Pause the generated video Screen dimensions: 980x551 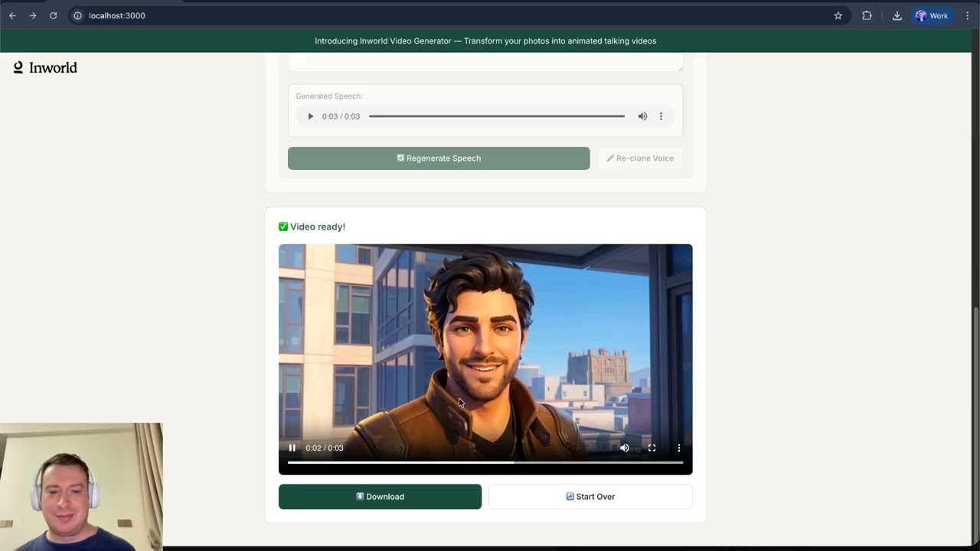(x=292, y=448)
